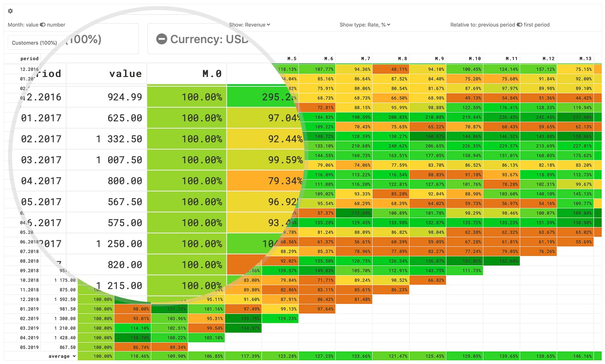
Task: Collapse the Currency: USD minus icon
Action: 162,39
